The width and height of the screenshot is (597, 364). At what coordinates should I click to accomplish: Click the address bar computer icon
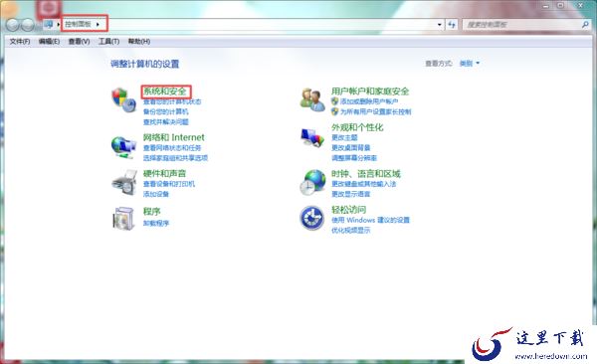49,24
